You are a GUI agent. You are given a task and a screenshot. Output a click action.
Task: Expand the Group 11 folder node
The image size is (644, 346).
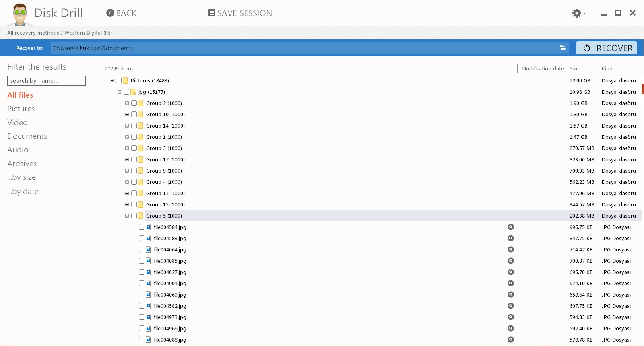click(x=127, y=193)
